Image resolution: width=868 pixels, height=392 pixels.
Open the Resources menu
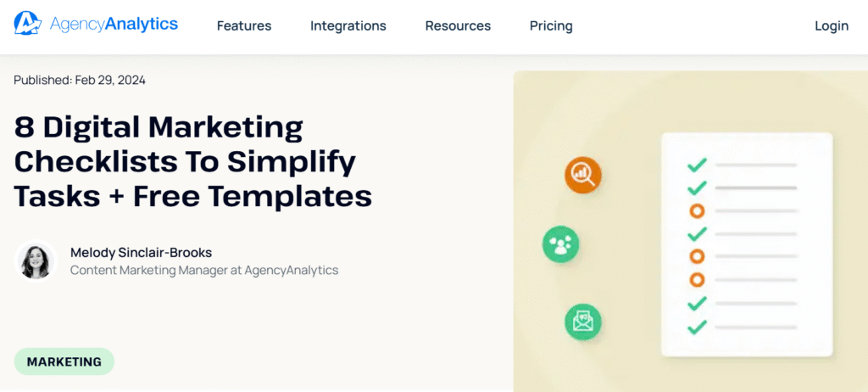coord(458,25)
